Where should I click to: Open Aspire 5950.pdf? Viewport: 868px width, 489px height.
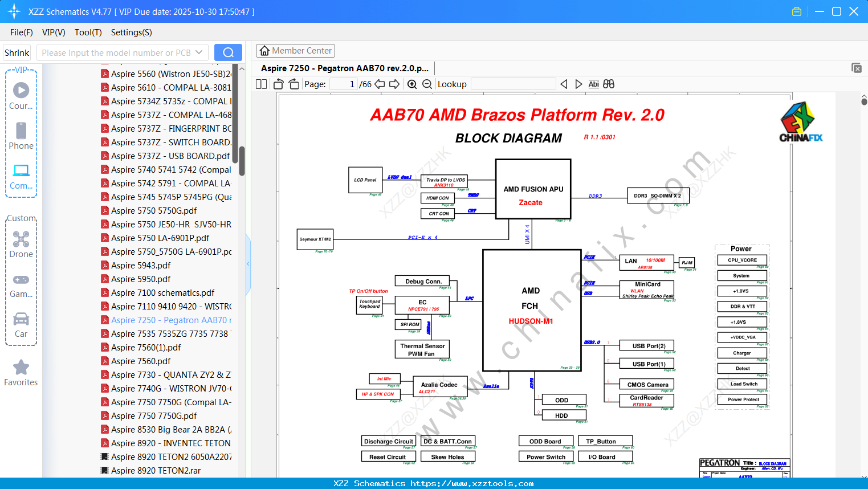click(x=141, y=279)
